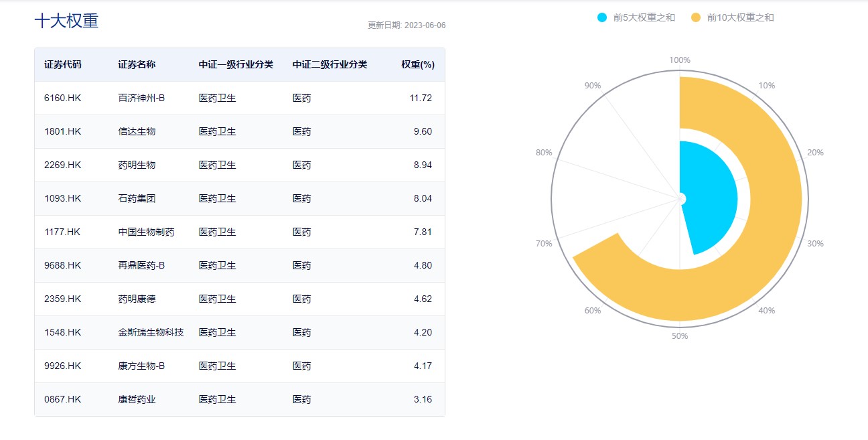Click the 100% axis label on chart

coord(680,60)
